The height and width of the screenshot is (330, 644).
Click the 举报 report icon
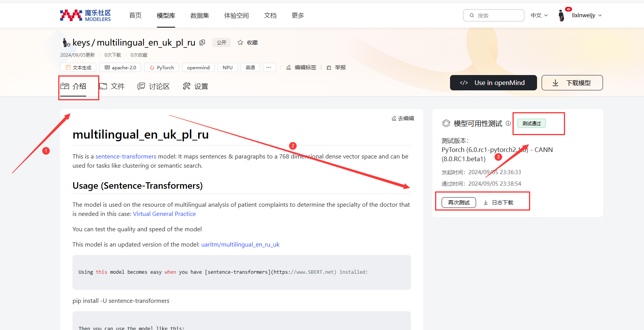(x=329, y=67)
